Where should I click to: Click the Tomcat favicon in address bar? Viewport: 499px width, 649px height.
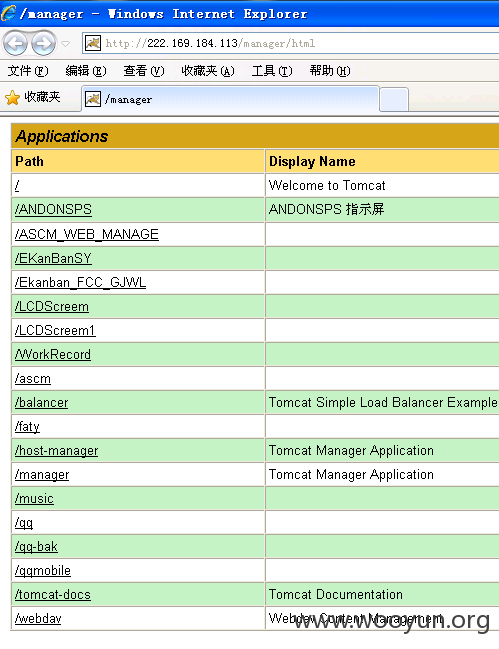93,43
